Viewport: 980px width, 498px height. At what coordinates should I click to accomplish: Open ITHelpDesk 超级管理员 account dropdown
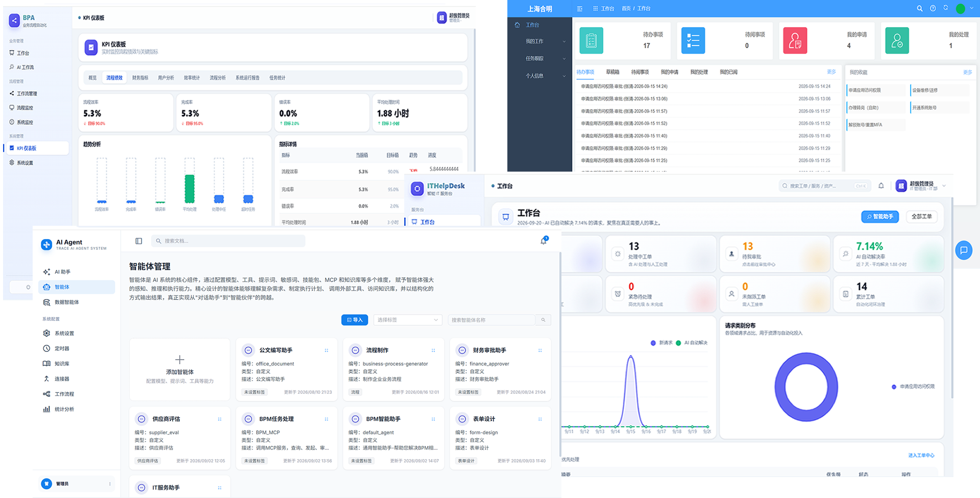click(x=921, y=186)
